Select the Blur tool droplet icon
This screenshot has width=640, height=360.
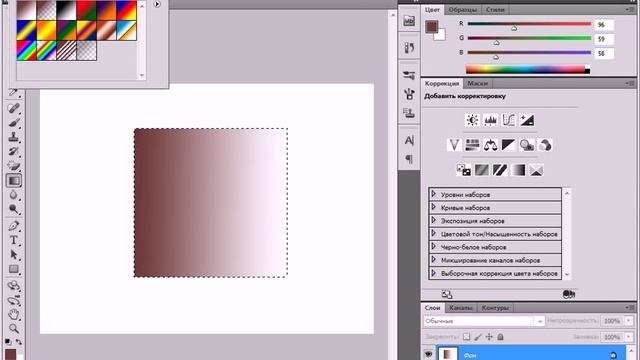pyautogui.click(x=13, y=195)
